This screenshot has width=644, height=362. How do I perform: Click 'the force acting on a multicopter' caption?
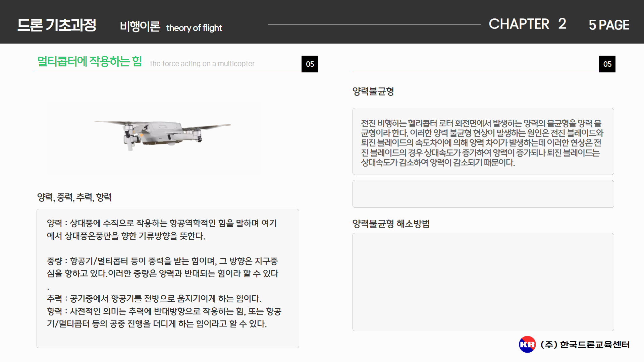(202, 63)
